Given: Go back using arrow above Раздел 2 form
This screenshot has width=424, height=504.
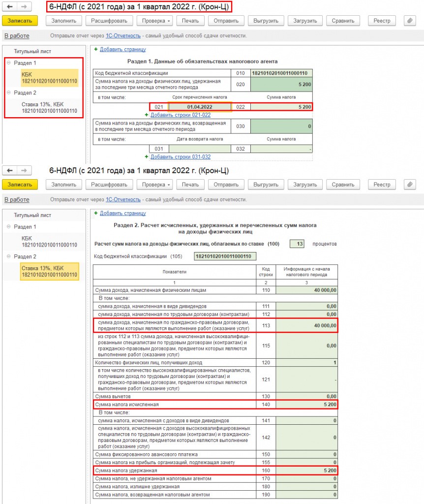Looking at the screenshot, I should coord(10,170).
